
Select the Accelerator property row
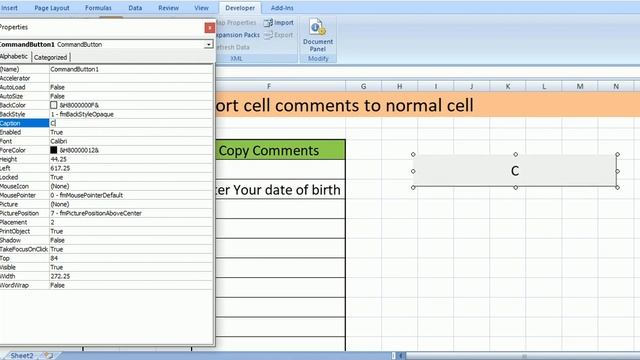(106, 78)
